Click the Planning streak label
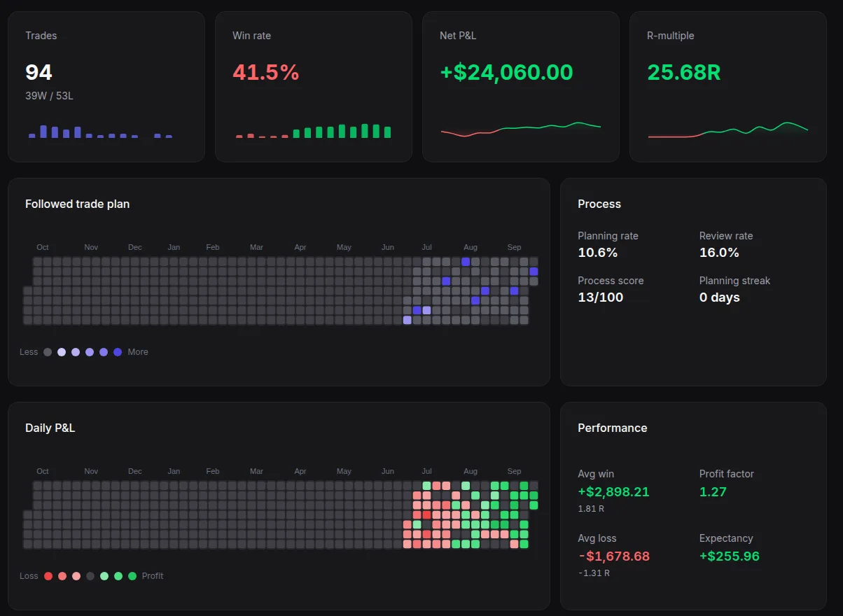843x616 pixels. 734,281
